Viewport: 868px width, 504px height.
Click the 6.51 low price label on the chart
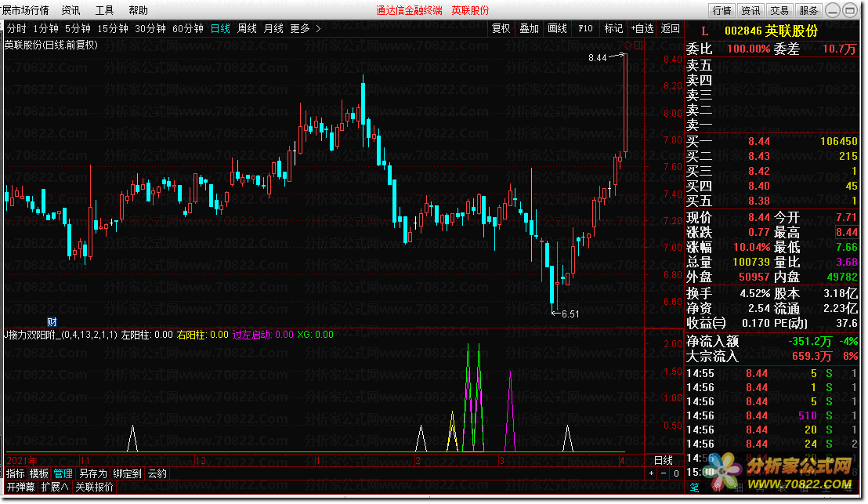(570, 314)
